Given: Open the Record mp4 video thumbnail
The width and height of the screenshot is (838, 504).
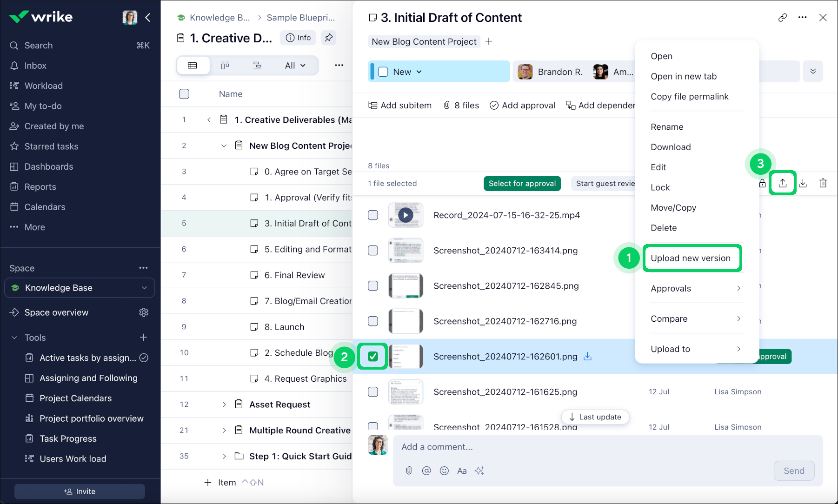Looking at the screenshot, I should 406,215.
